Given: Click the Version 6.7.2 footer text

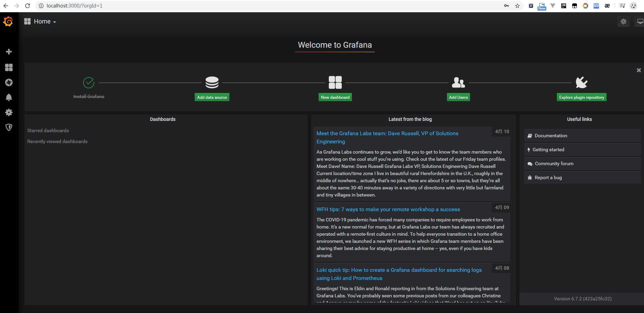Looking at the screenshot, I should pos(582,299).
